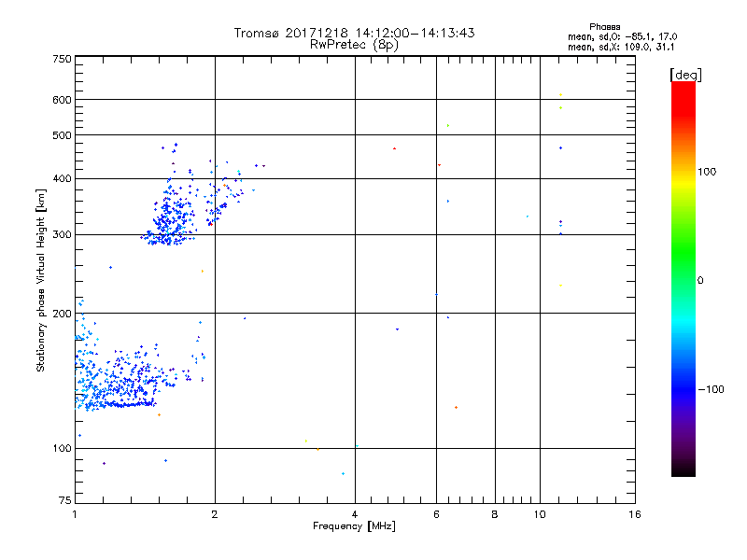Click the "[deg]" colorbar unit label
Viewport: 747px width, 560px height.
click(685, 75)
